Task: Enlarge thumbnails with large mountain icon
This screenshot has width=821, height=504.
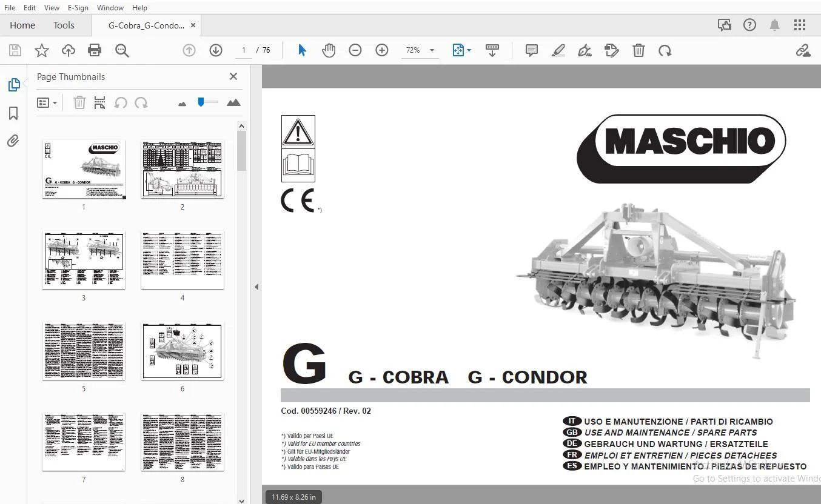Action: [233, 102]
